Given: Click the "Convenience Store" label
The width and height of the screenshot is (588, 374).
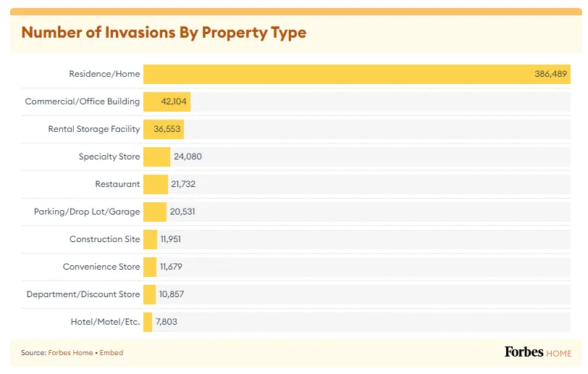Looking at the screenshot, I should tap(101, 267).
